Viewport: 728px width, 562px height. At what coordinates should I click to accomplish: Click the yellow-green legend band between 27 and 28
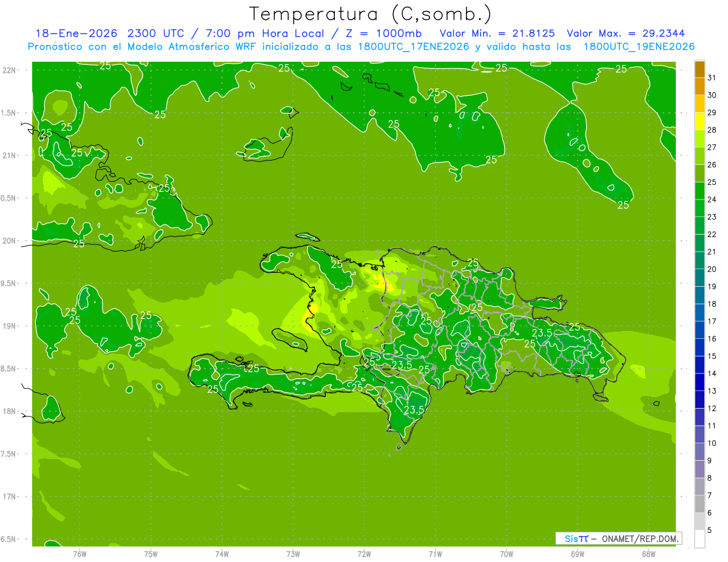click(x=699, y=138)
